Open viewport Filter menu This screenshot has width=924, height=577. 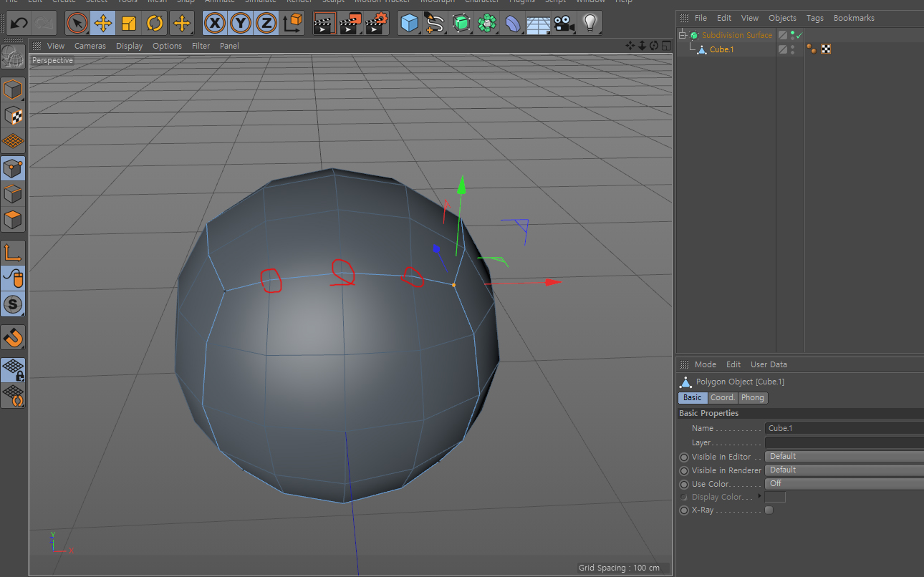pyautogui.click(x=201, y=46)
